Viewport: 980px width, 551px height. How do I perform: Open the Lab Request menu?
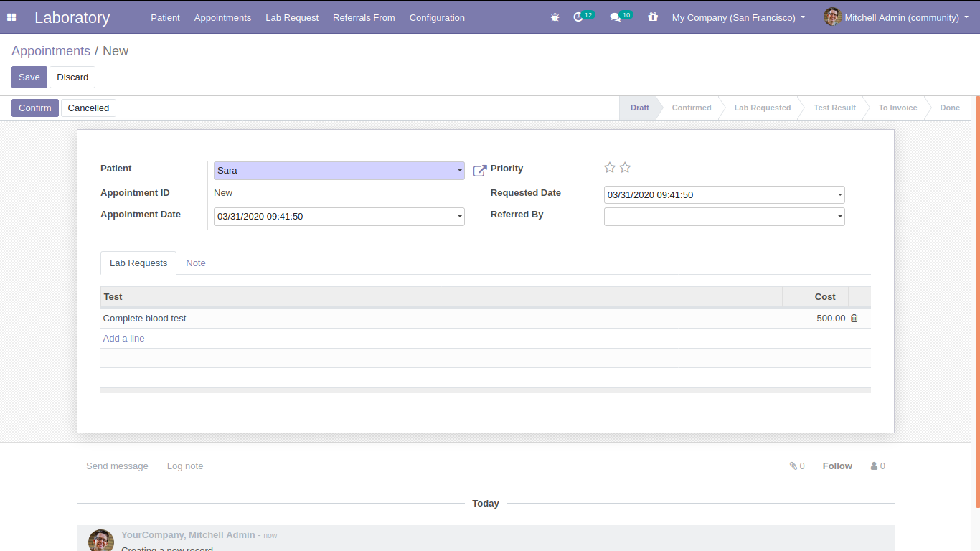pyautogui.click(x=292, y=17)
